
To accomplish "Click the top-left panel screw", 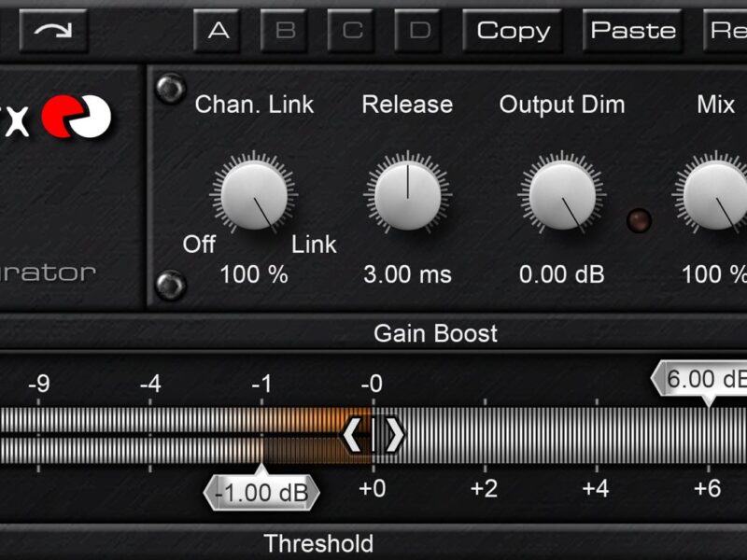I will 170,88.
